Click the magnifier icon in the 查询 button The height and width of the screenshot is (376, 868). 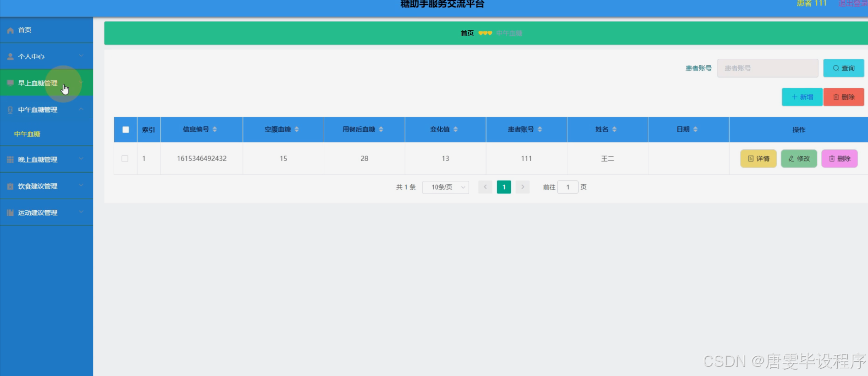836,68
